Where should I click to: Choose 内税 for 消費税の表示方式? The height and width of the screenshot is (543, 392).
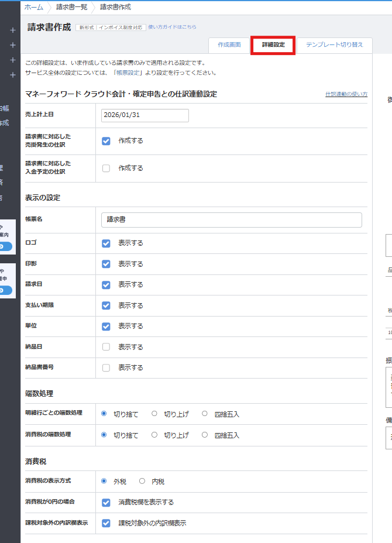[142, 482]
